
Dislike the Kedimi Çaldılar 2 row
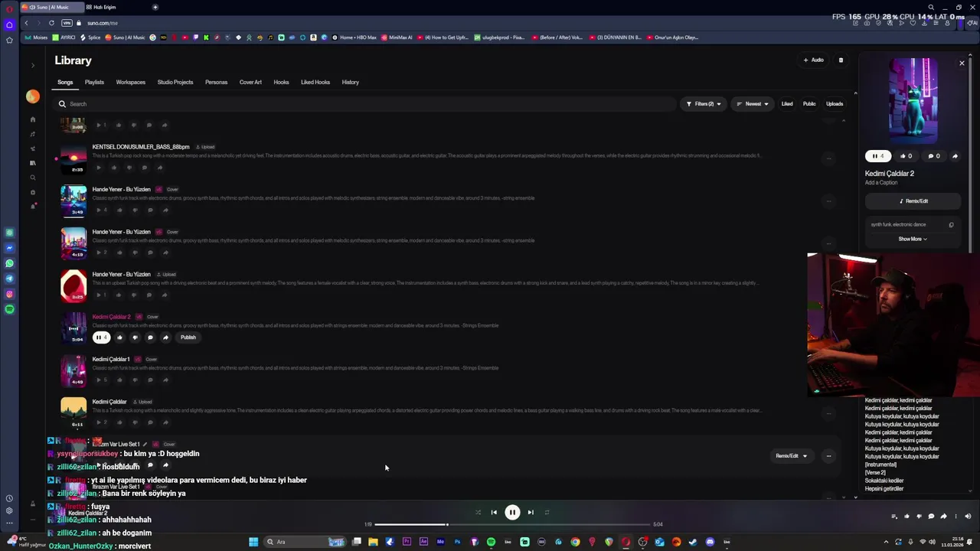[135, 337]
